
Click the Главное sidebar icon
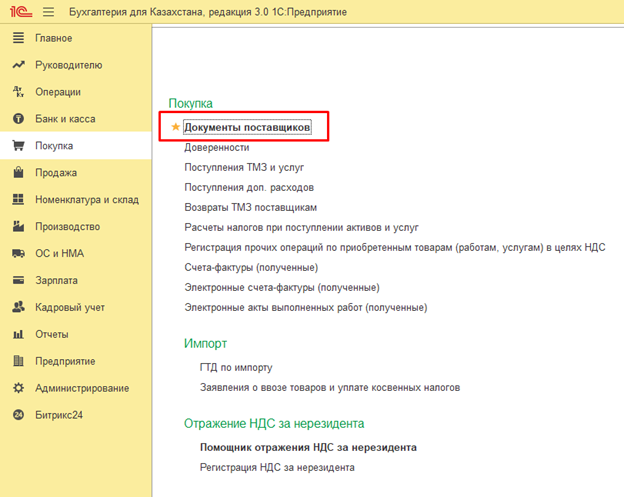pos(17,38)
